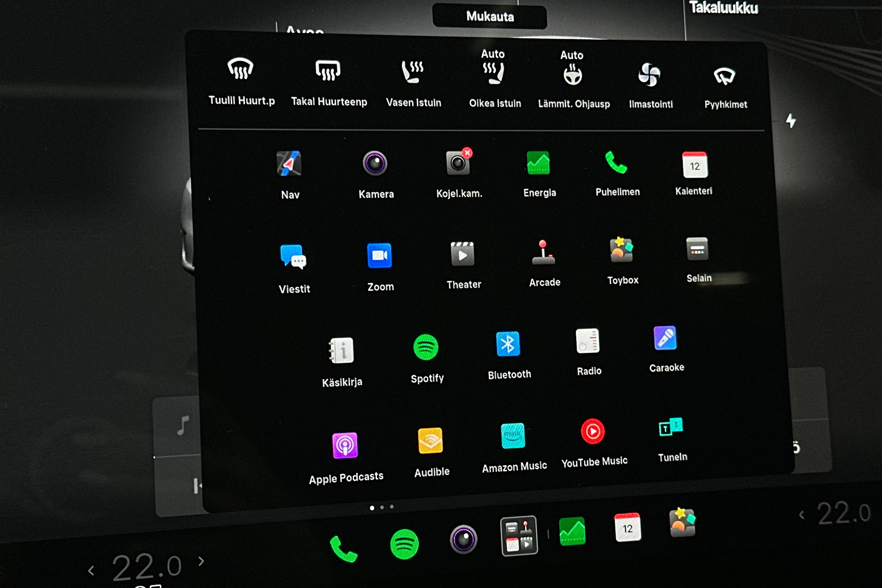882x588 pixels.
Task: Launch the Theater app
Action: 463,254
